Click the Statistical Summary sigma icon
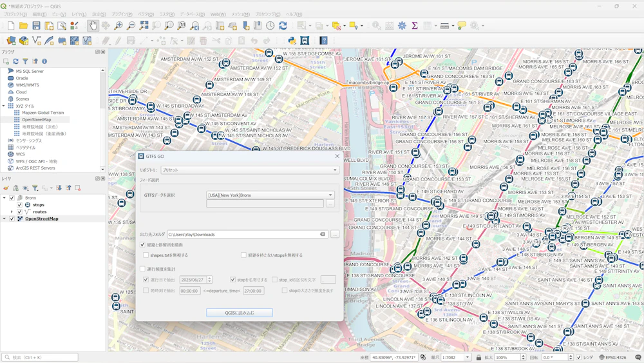 [415, 26]
